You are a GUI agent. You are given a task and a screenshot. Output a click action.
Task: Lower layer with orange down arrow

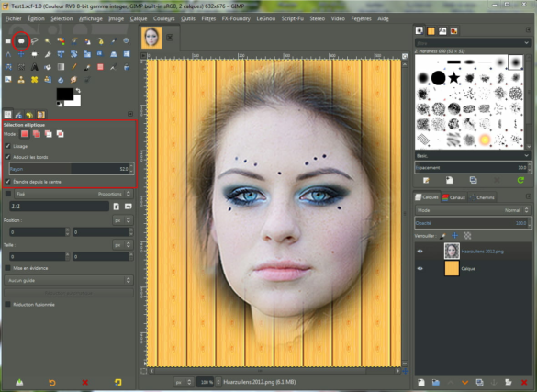click(x=464, y=383)
